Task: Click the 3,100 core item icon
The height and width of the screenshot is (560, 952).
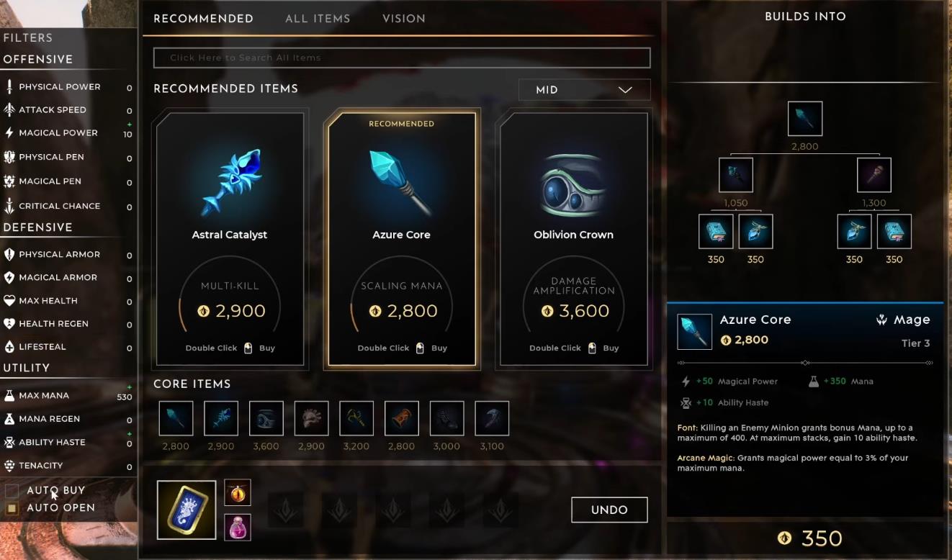Action: (x=492, y=418)
